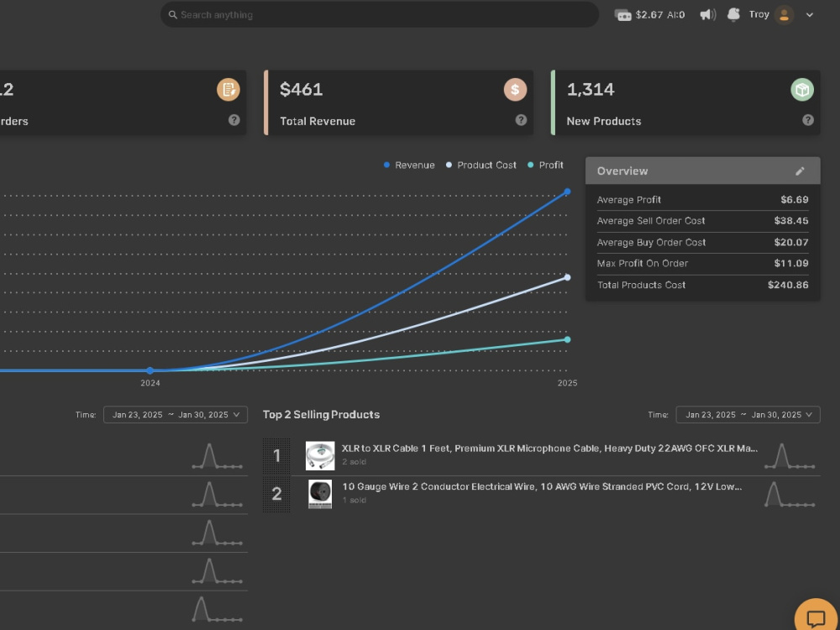Open help for New Products card
Viewport: 840px width, 630px height.
point(808,120)
